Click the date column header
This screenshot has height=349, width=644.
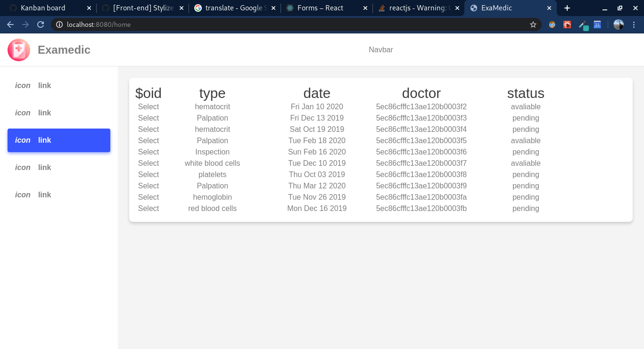(x=317, y=93)
